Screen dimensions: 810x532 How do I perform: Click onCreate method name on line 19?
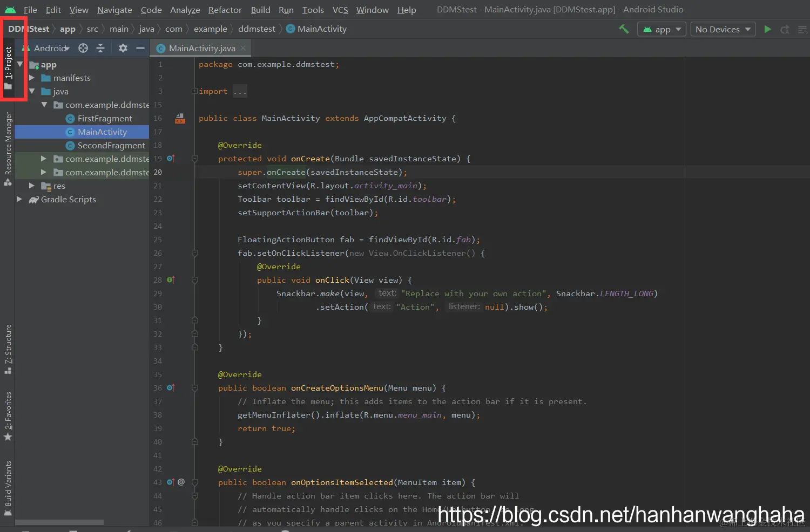(x=310, y=159)
